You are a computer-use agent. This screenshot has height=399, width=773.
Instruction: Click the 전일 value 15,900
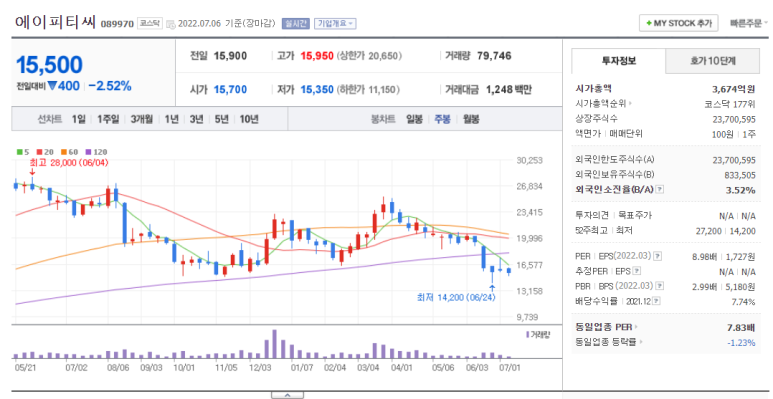(x=230, y=56)
